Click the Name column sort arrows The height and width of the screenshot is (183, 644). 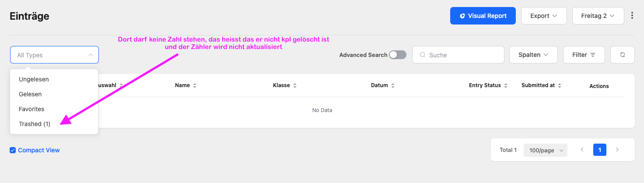pos(195,85)
